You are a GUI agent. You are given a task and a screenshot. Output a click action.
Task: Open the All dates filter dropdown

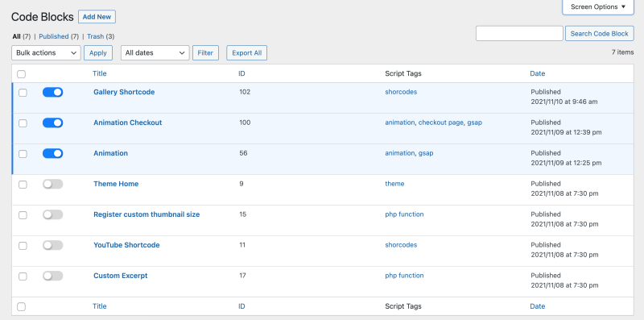click(x=155, y=52)
